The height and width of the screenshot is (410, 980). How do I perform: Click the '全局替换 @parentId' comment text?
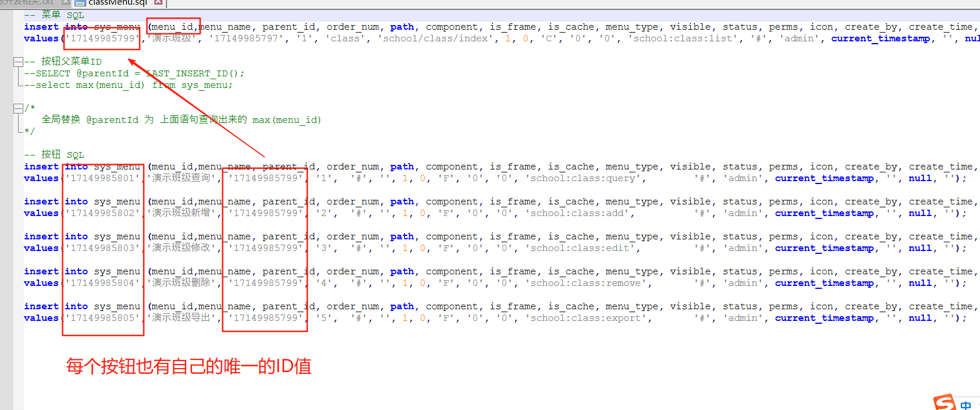point(90,120)
